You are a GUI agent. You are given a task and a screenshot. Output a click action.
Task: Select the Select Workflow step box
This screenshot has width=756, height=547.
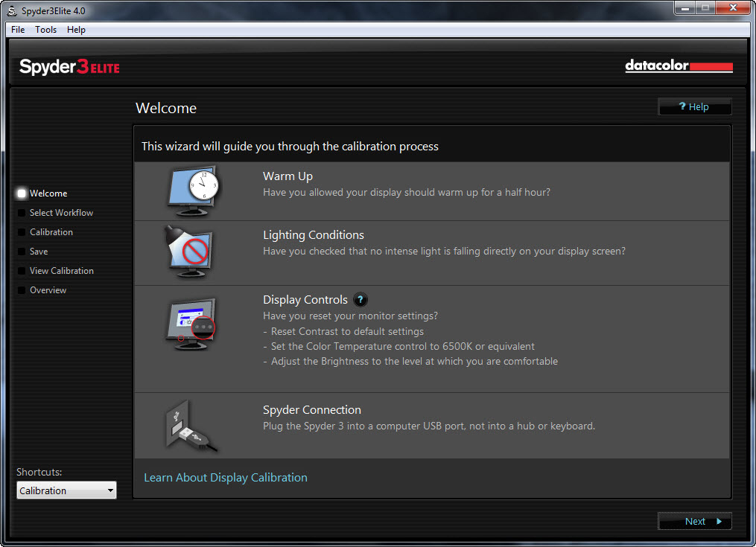(22, 213)
